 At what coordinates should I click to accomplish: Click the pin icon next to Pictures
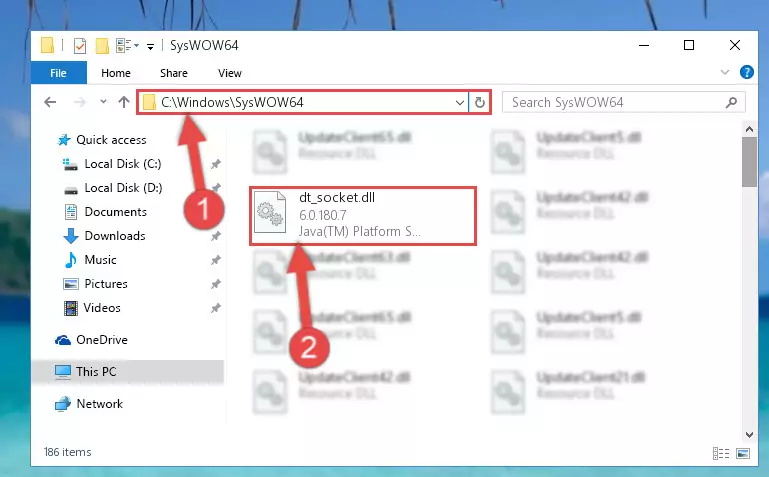215,284
